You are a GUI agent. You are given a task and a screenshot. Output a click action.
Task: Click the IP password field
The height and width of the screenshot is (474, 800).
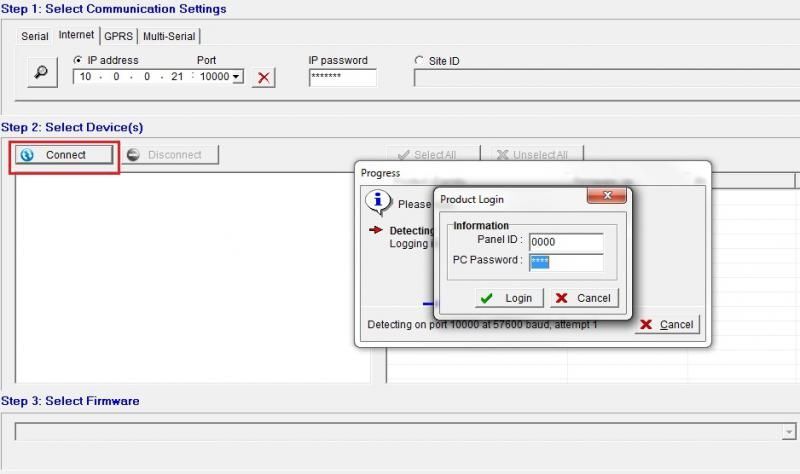point(342,77)
